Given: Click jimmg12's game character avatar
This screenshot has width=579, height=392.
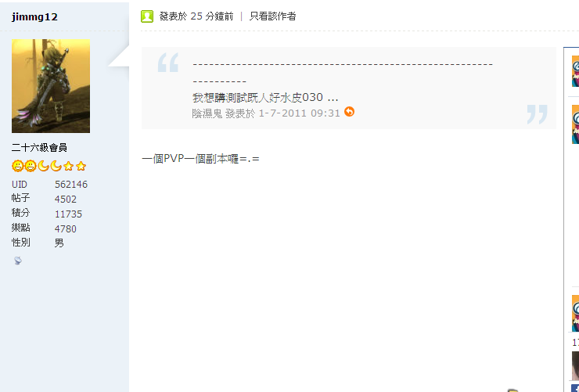Looking at the screenshot, I should (x=51, y=86).
